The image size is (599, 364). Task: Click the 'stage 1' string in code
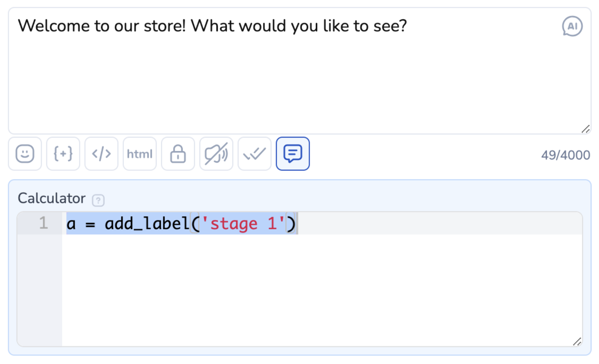244,224
